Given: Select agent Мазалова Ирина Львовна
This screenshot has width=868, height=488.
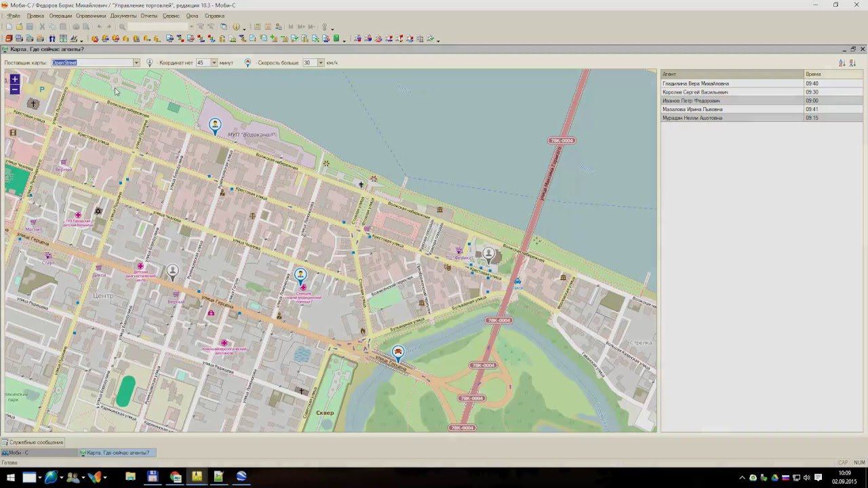Looking at the screenshot, I should click(732, 109).
